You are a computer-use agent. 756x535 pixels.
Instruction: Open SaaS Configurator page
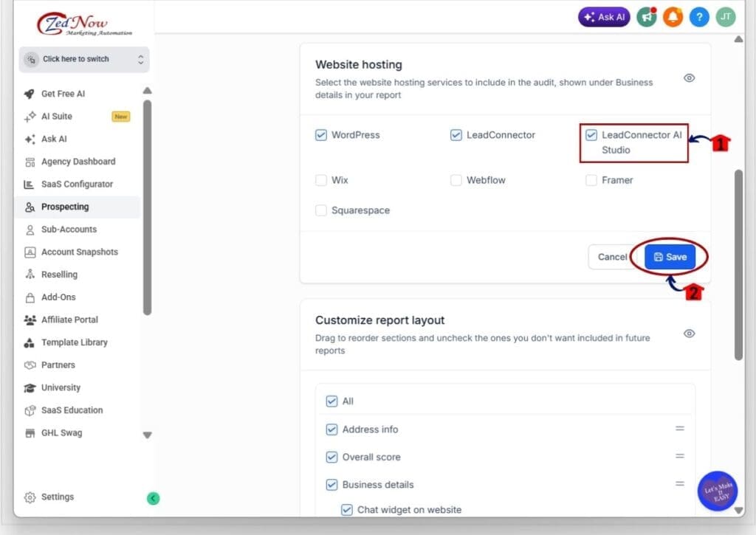click(77, 184)
